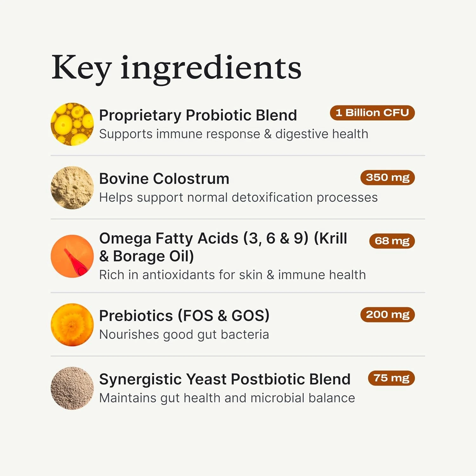Select the 'Helps support normal detoxification' text
This screenshot has height=476, width=476.
(238, 198)
